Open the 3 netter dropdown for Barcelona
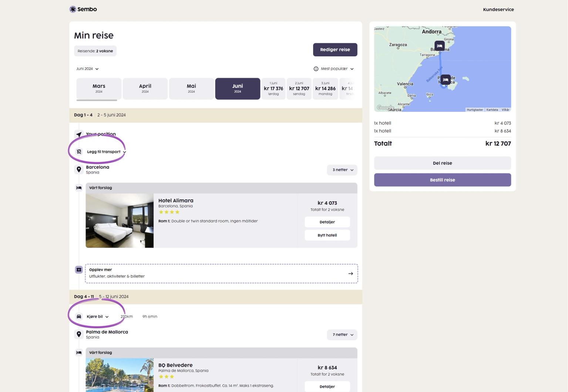 click(342, 170)
